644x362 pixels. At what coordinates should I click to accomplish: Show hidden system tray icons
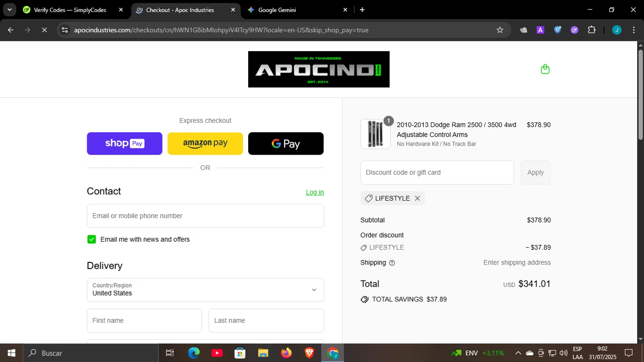tap(518, 353)
